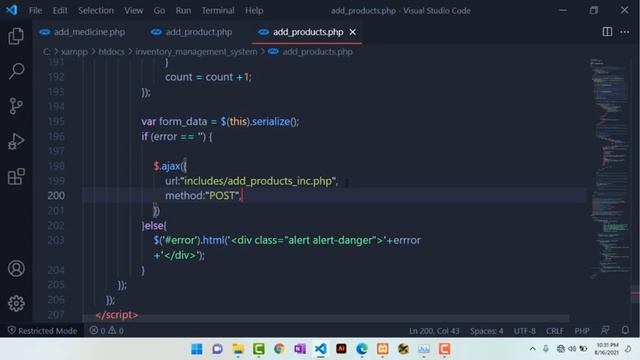The image size is (640, 360).
Task: Click the closing </script> tag
Action: (x=117, y=315)
